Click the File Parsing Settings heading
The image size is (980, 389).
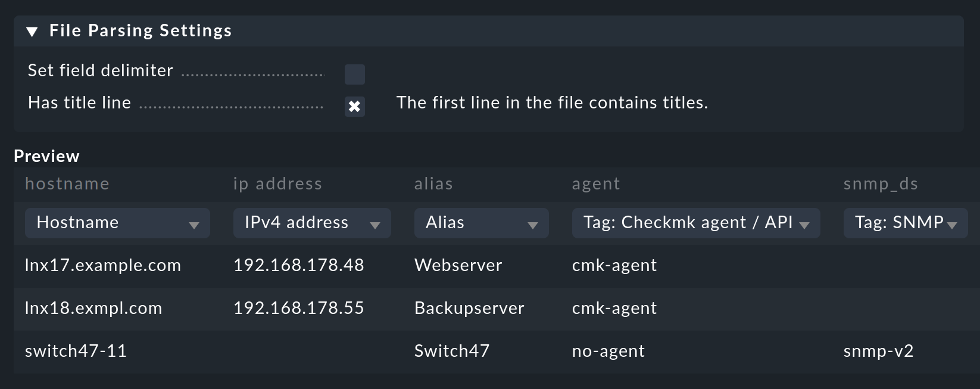click(x=140, y=31)
